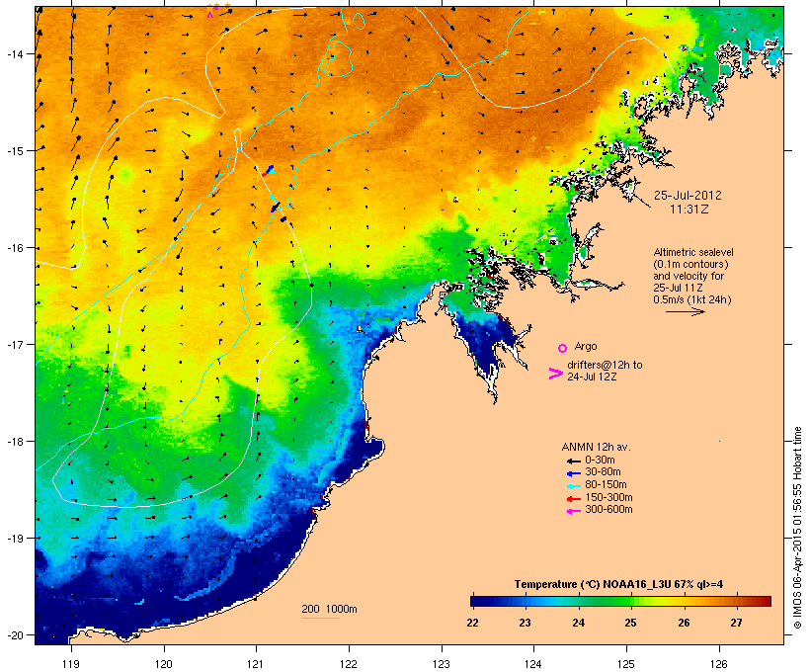Click the 300-600m depth label
The height and width of the screenshot is (672, 810).
point(608,510)
